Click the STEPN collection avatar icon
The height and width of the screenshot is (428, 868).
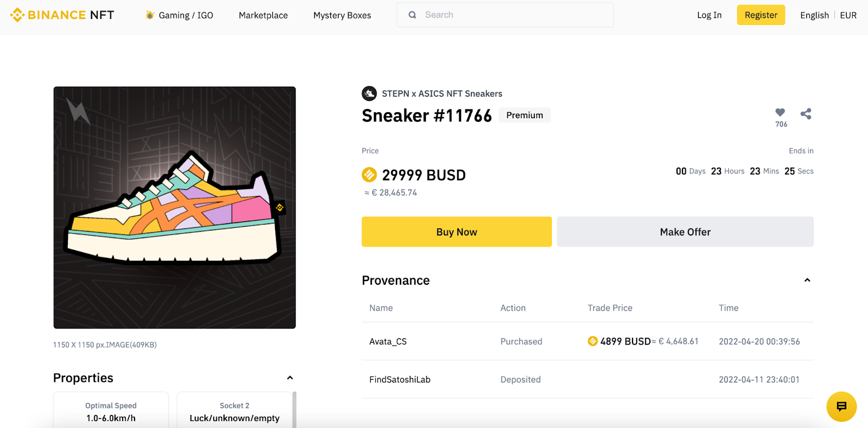point(369,93)
